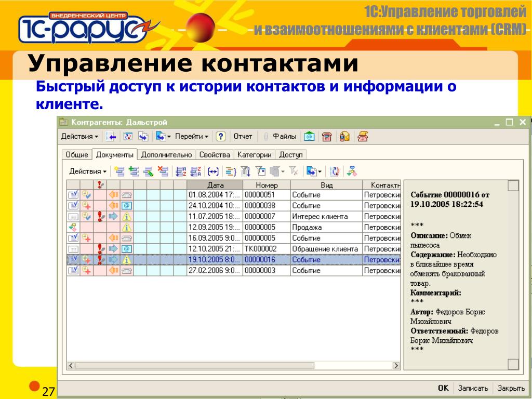
Task: Click the filter and sort funnel icon
Action: tap(246, 171)
